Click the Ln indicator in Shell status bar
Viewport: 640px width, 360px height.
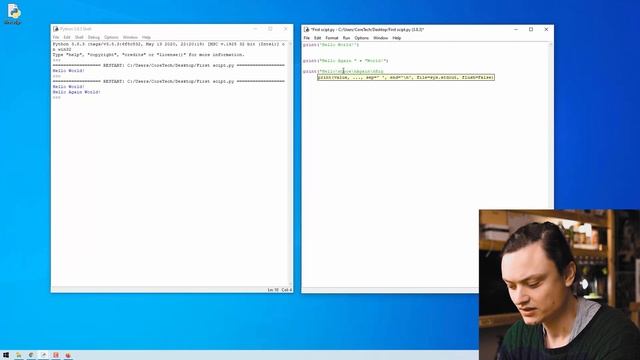click(273, 290)
